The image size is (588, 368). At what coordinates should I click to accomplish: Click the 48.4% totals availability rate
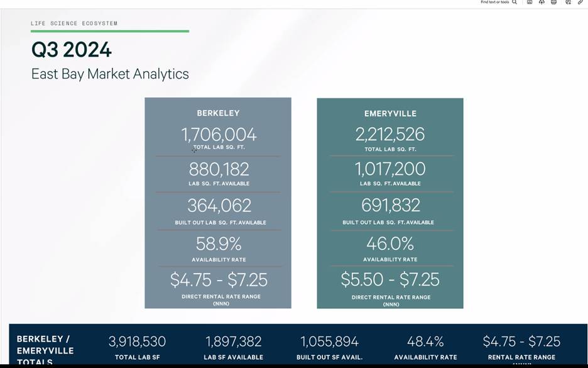425,342
